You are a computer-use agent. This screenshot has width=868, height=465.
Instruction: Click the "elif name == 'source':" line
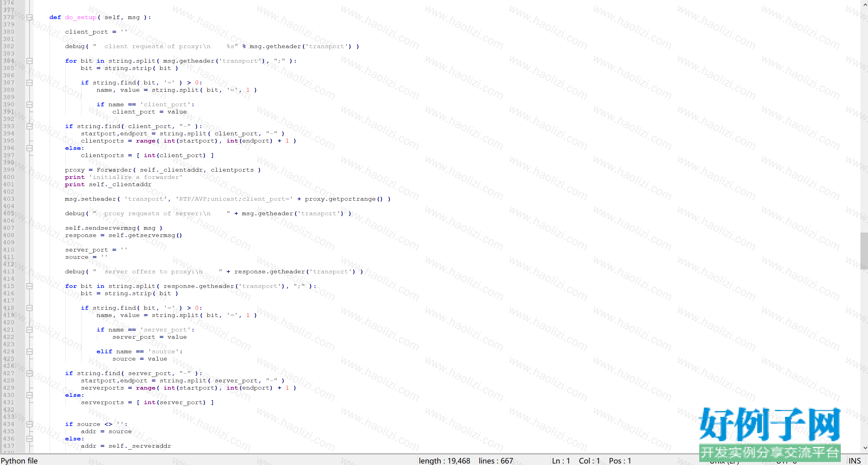tap(140, 351)
